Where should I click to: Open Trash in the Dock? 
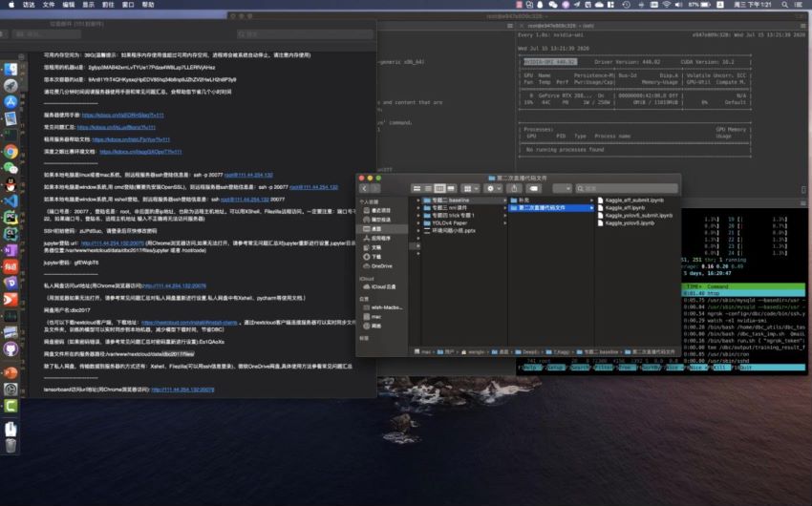coord(11,445)
